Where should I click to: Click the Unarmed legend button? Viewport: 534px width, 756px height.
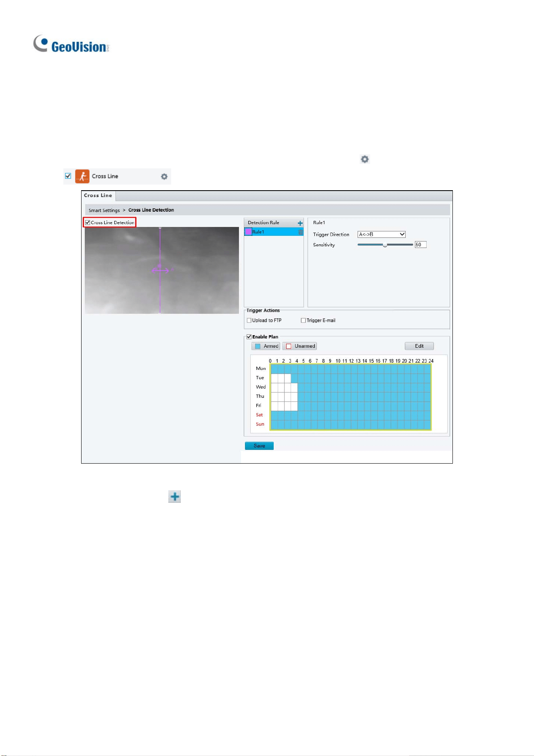[x=299, y=346]
